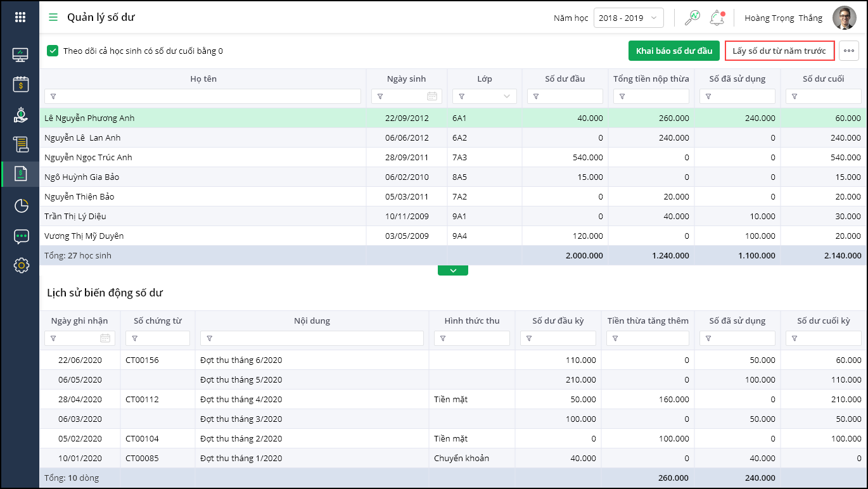The image size is (868, 489).
Task: Click the notification bell icon
Action: [717, 18]
